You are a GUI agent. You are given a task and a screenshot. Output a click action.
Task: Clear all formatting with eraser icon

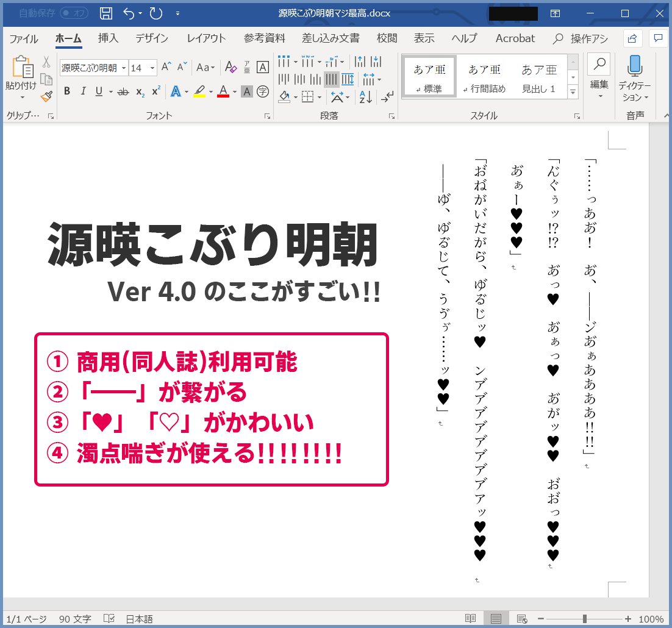click(231, 68)
